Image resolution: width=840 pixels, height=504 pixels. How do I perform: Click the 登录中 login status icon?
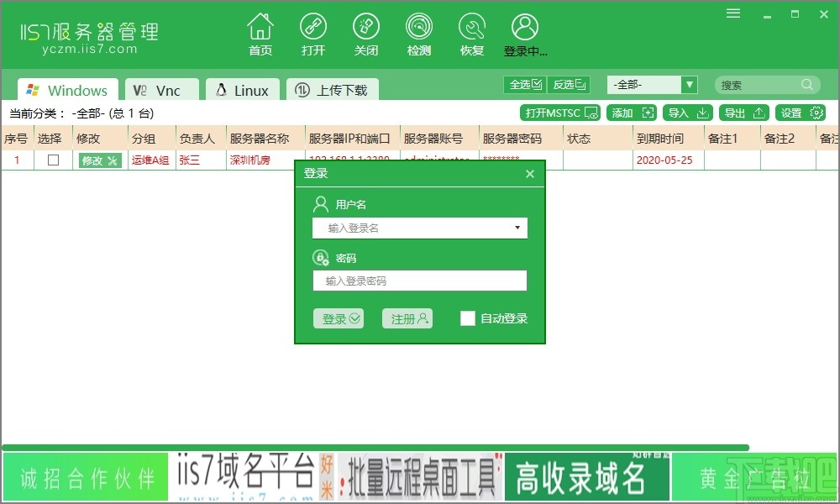pyautogui.click(x=525, y=34)
